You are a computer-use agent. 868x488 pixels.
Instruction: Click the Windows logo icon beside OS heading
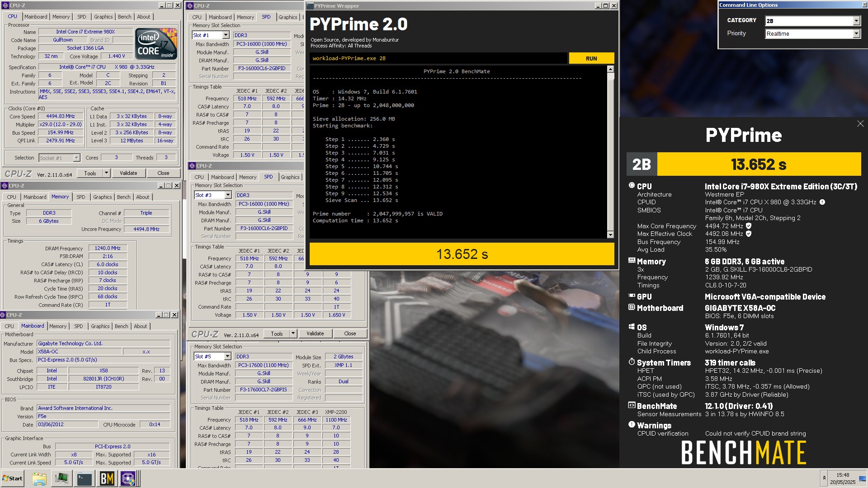click(632, 327)
